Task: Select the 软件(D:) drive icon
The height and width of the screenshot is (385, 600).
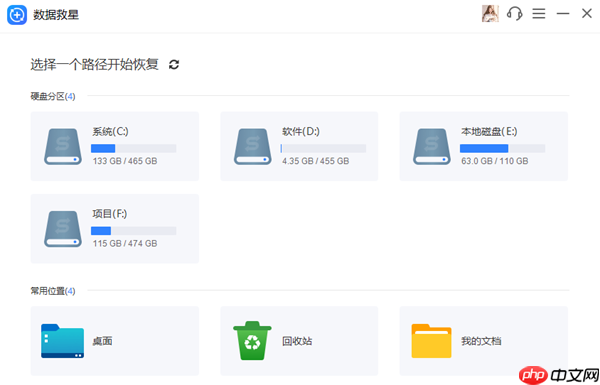Action: [x=253, y=147]
